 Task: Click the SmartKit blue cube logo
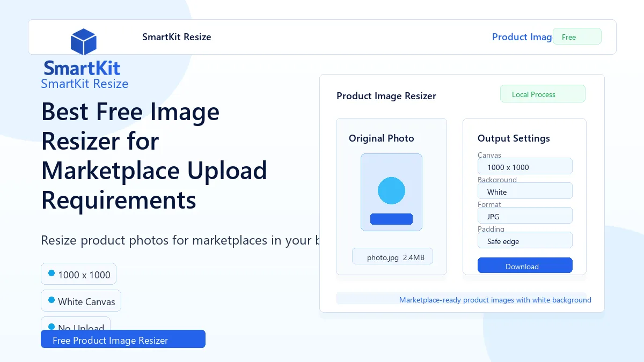[83, 42]
